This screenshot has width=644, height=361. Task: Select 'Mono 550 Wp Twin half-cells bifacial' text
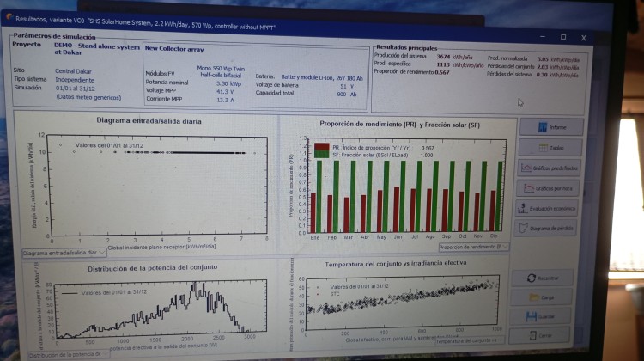tap(221, 71)
